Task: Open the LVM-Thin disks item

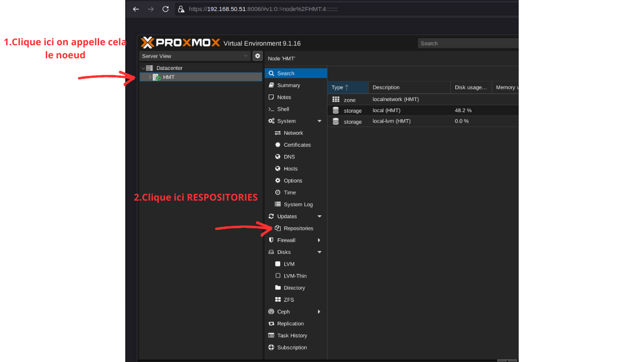Action: pyautogui.click(x=296, y=276)
